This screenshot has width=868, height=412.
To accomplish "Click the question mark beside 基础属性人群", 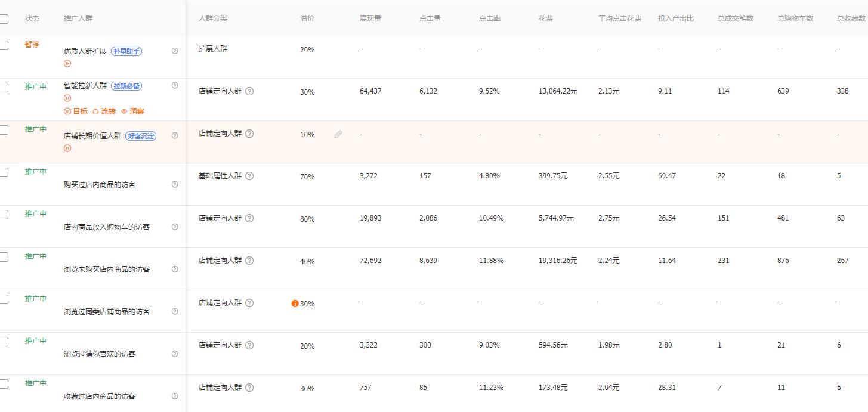I will (x=250, y=175).
